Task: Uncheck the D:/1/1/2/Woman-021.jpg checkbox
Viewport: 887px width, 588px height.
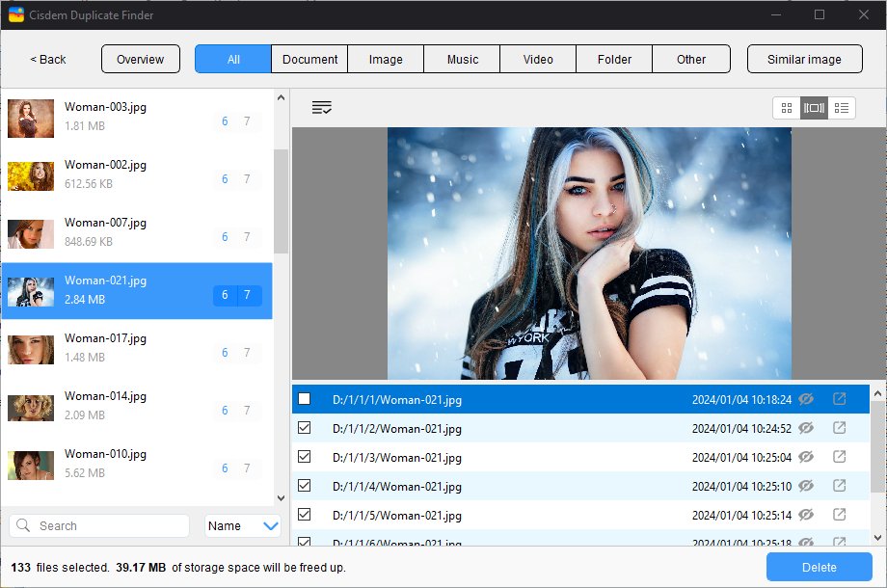Action: pos(305,428)
